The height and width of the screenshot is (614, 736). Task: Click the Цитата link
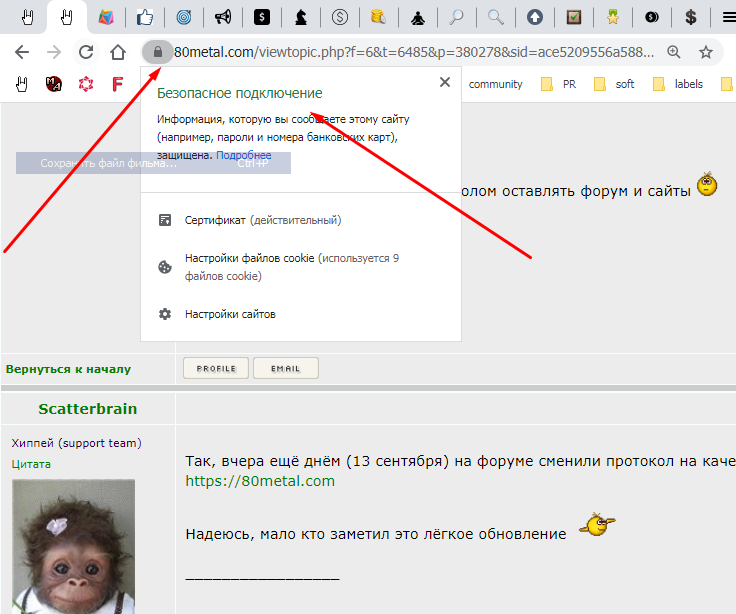coord(31,464)
